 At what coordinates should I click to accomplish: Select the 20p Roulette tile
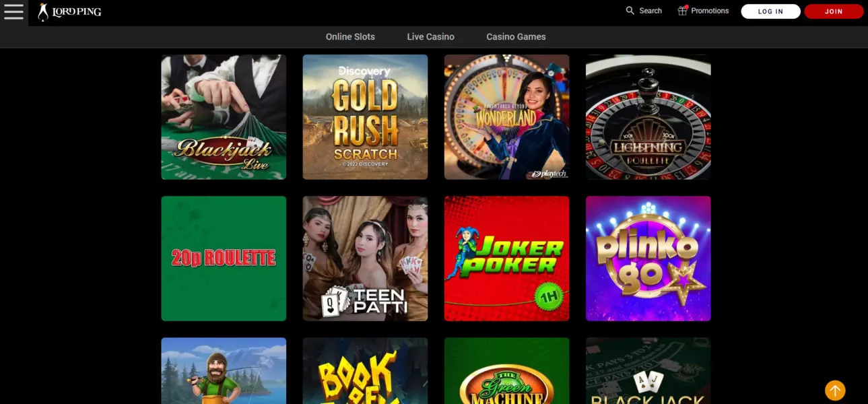(x=224, y=259)
